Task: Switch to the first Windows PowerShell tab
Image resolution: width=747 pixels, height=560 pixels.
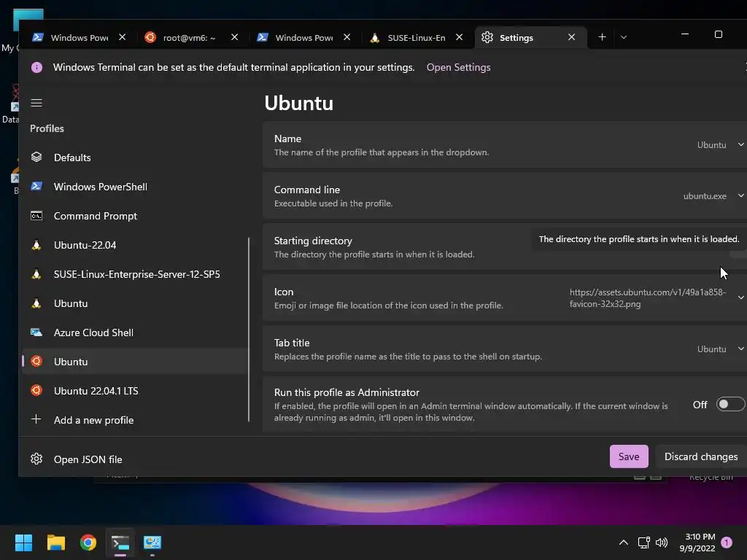Action: [71, 37]
